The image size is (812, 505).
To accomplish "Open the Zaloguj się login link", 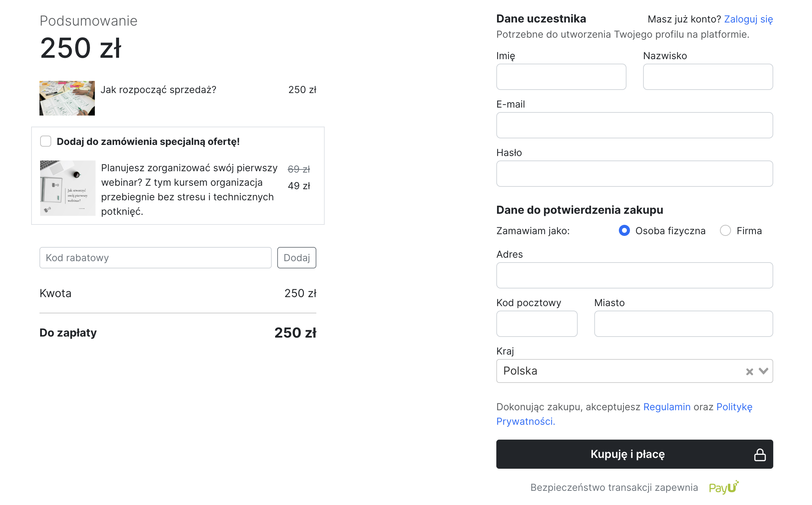I will [x=748, y=19].
